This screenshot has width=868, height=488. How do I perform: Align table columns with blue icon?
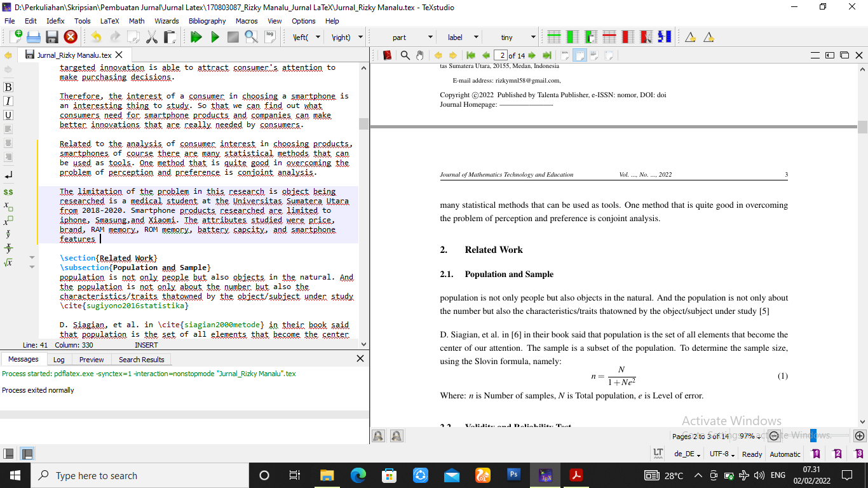665,37
